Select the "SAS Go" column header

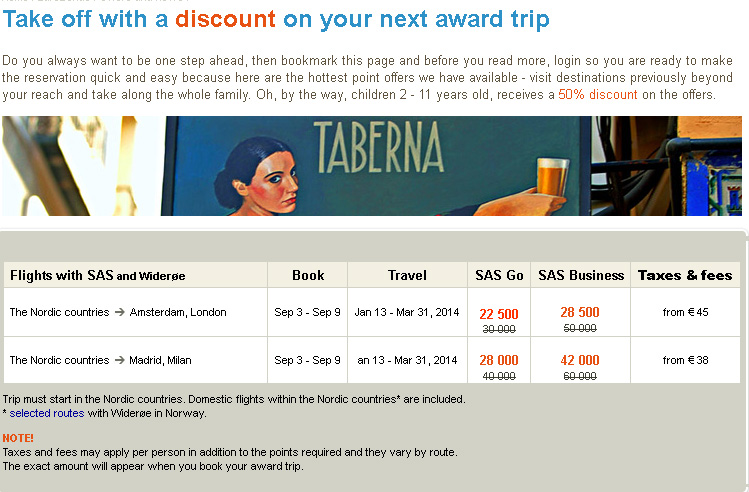(499, 275)
